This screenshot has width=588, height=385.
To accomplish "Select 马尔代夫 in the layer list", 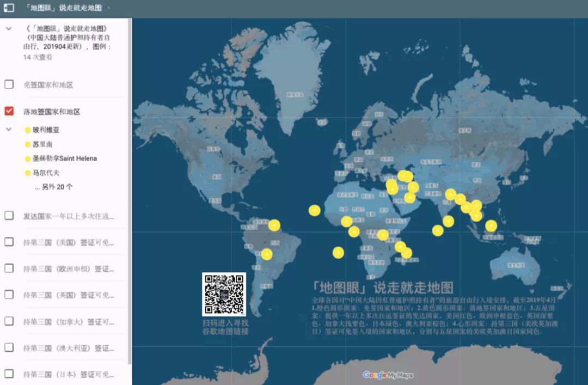I will coord(46,173).
